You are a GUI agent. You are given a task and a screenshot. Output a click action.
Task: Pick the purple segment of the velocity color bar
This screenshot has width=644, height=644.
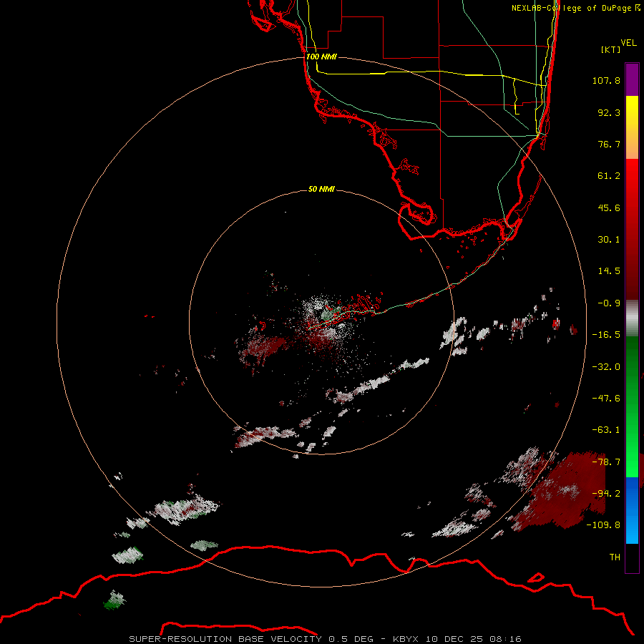(x=632, y=79)
